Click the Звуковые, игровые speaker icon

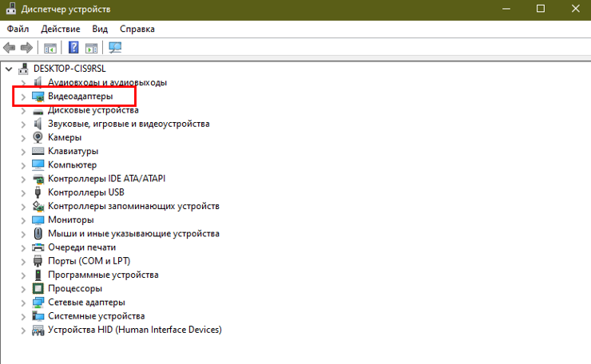[x=38, y=124]
